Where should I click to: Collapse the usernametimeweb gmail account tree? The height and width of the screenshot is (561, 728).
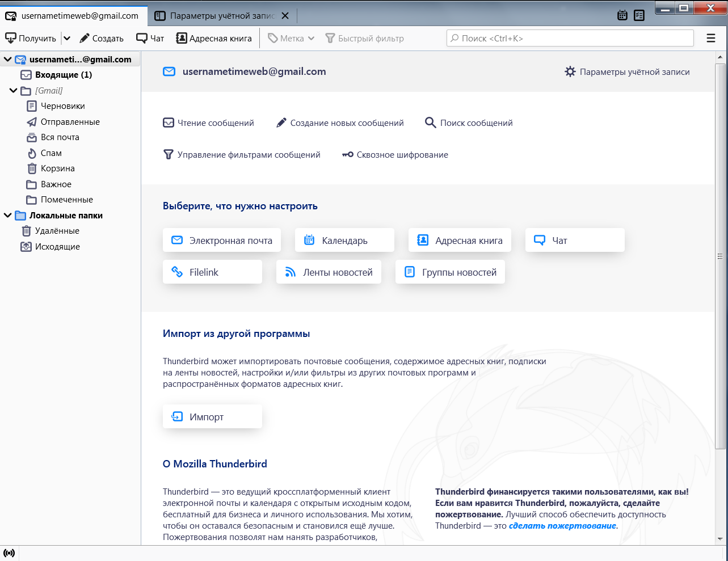(x=8, y=60)
